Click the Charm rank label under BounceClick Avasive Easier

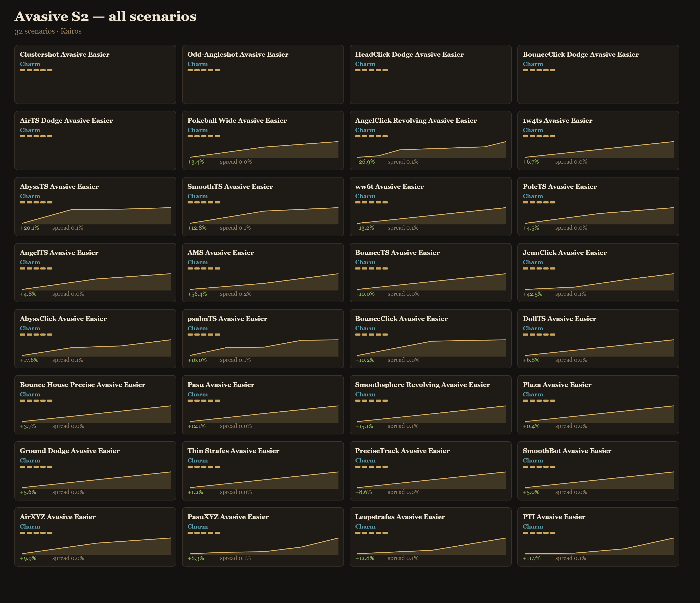[365, 328]
